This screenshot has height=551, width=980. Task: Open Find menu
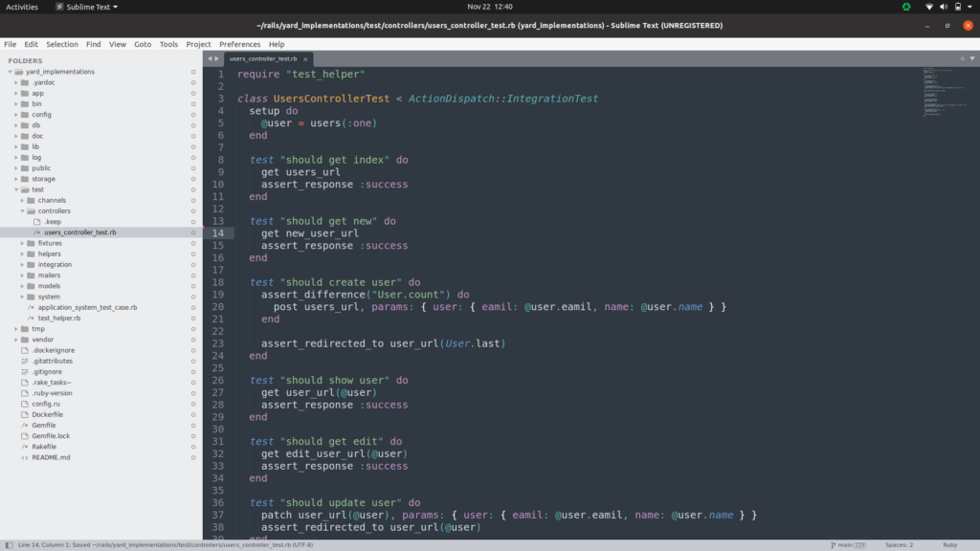pyautogui.click(x=93, y=44)
